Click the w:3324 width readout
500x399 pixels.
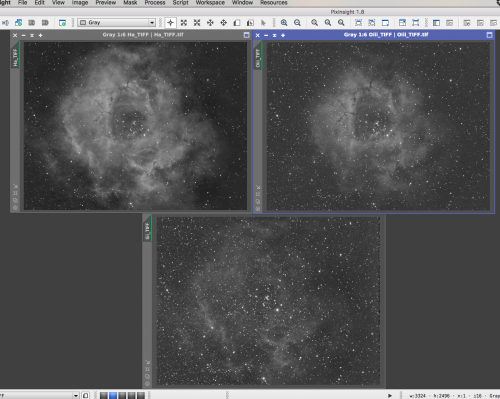click(418, 396)
